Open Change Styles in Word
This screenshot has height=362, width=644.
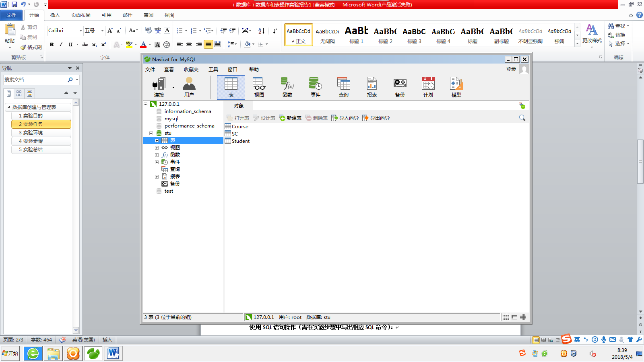point(592,35)
